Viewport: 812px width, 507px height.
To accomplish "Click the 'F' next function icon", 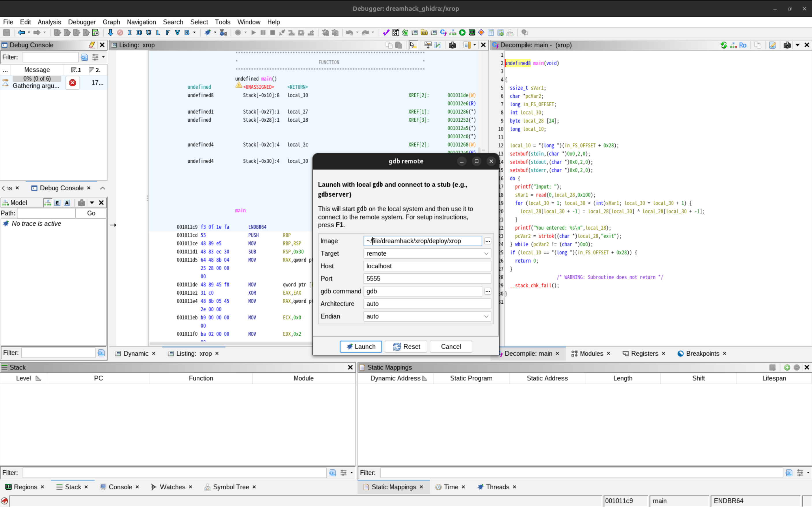I will coord(167,33).
